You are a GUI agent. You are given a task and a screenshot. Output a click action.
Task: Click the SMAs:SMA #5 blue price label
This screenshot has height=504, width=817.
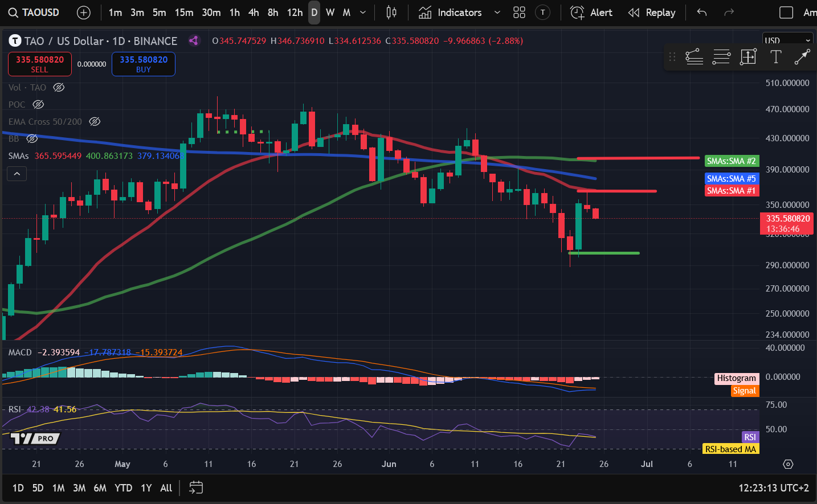732,179
